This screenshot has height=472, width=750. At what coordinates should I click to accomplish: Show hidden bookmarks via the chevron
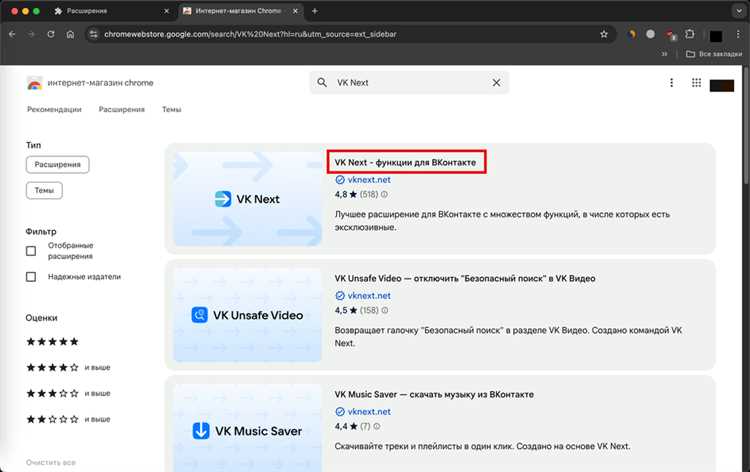click(664, 54)
